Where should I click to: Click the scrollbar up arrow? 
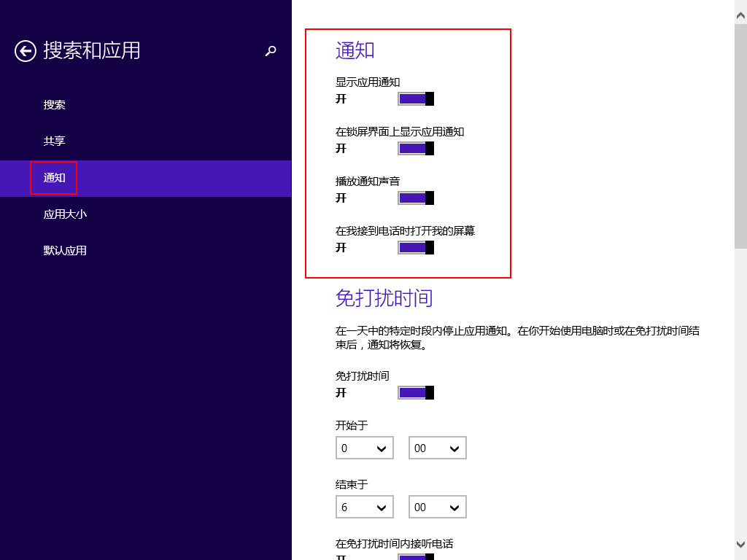pyautogui.click(x=740, y=15)
